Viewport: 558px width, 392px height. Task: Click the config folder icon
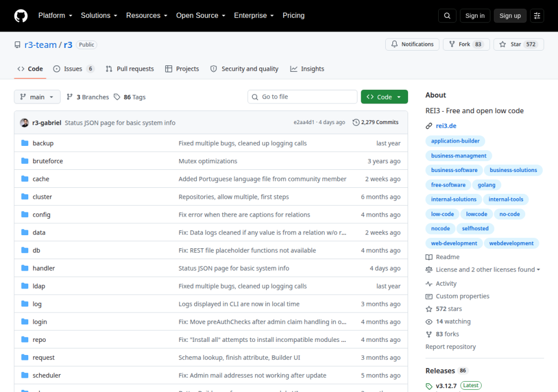(x=25, y=214)
